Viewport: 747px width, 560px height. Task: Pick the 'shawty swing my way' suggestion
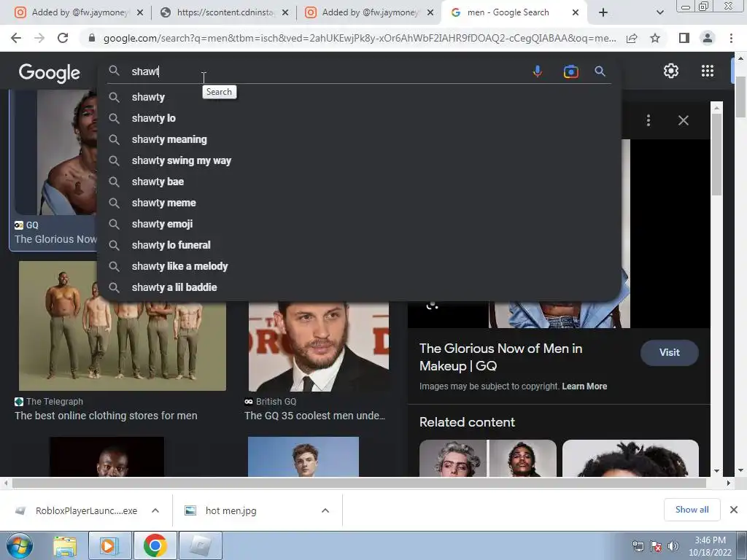click(359, 160)
